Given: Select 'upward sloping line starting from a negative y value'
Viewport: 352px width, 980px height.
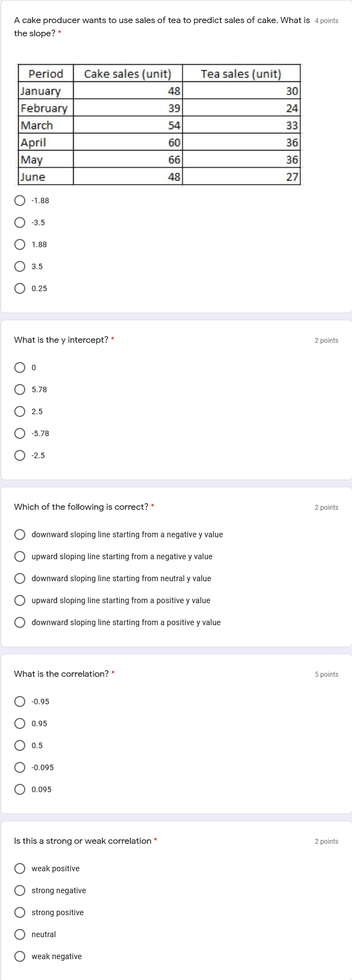Looking at the screenshot, I should (x=20, y=556).
